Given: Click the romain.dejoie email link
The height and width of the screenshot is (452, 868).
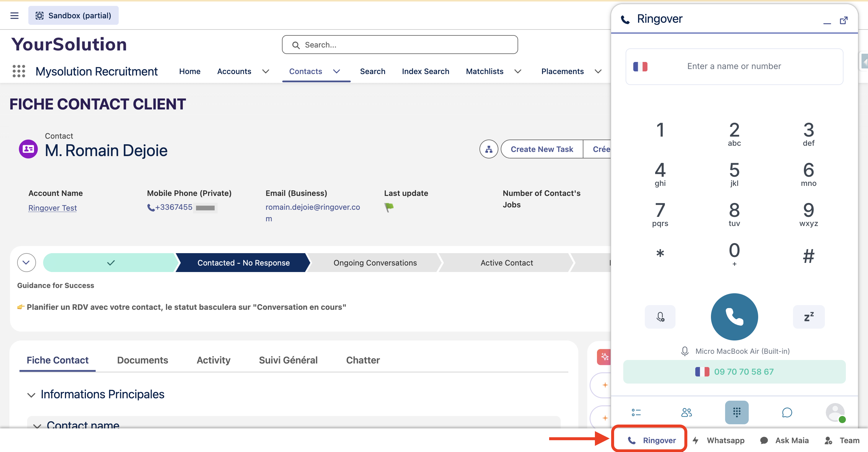Looking at the screenshot, I should [313, 213].
